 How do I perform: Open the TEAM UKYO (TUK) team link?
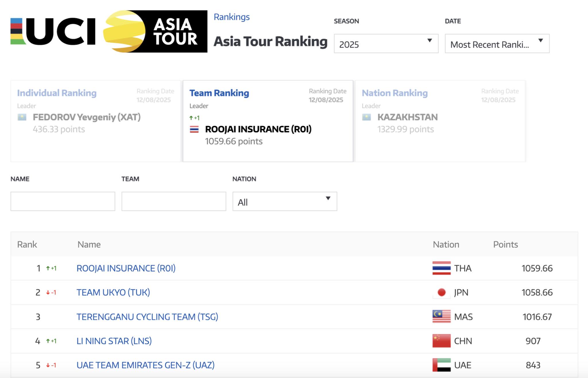pyautogui.click(x=113, y=292)
